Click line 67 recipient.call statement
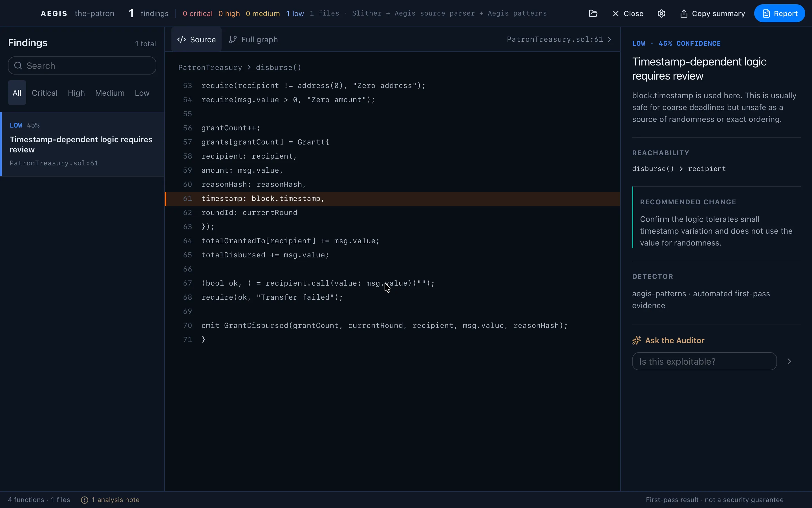The image size is (812, 508). pyautogui.click(x=318, y=283)
